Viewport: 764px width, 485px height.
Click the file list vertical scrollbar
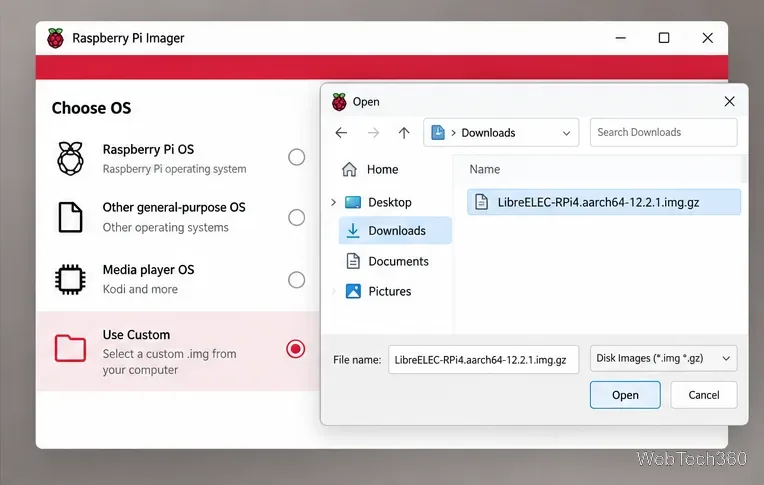tap(744, 169)
